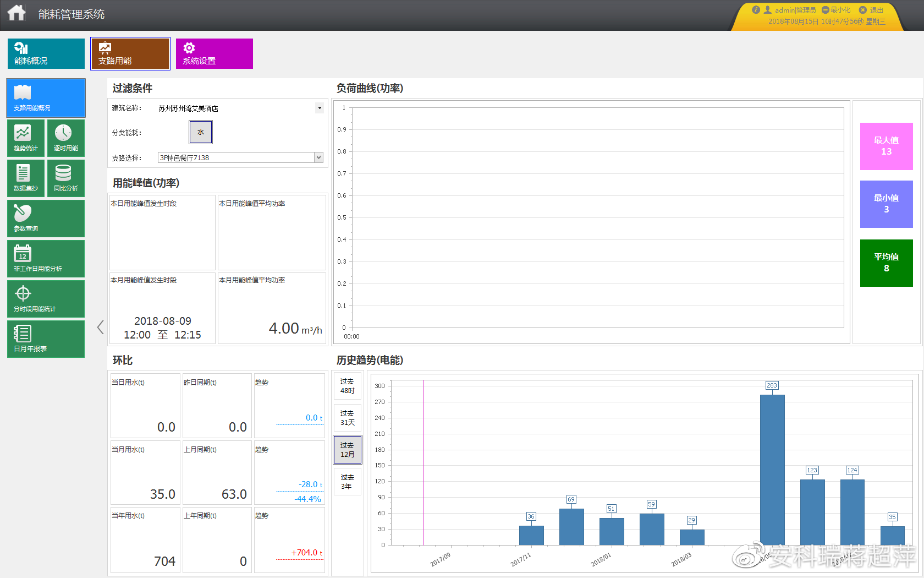Select the 过去48时 time range

click(348, 386)
